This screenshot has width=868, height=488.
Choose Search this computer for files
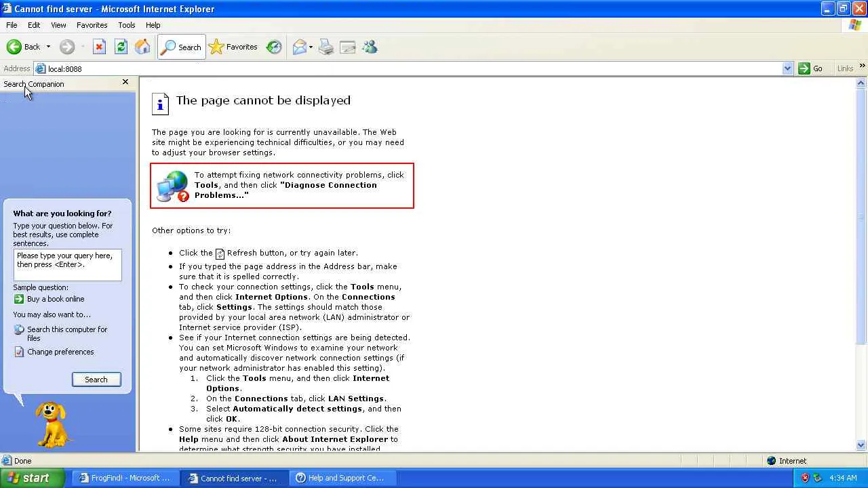click(67, 333)
